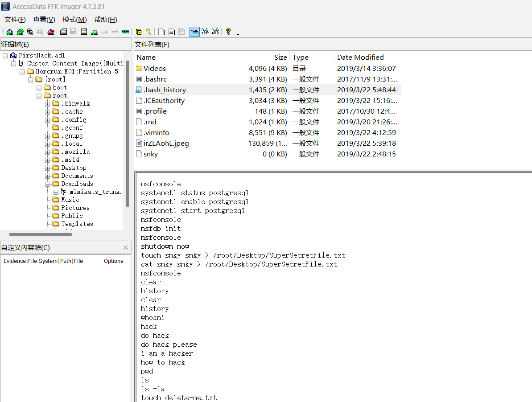Close the 自定义内容源 panel
The width and height of the screenshot is (532, 402).
tap(126, 248)
